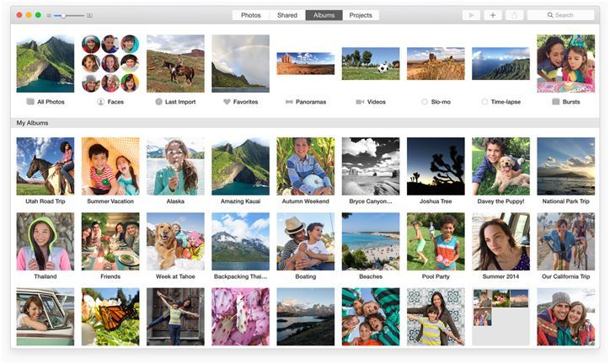Click the Time-lapse circle icon
This screenshot has height=364, width=610.
484,102
